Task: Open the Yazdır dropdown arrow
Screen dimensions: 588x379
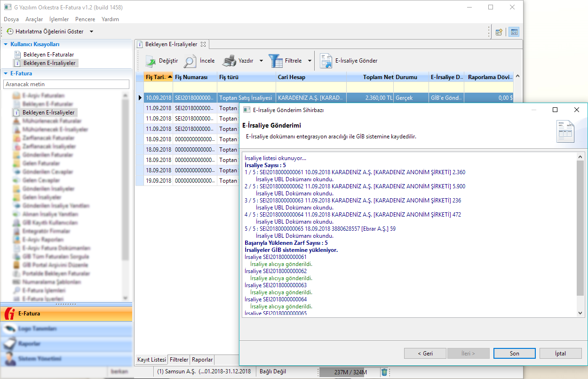Action: click(261, 61)
